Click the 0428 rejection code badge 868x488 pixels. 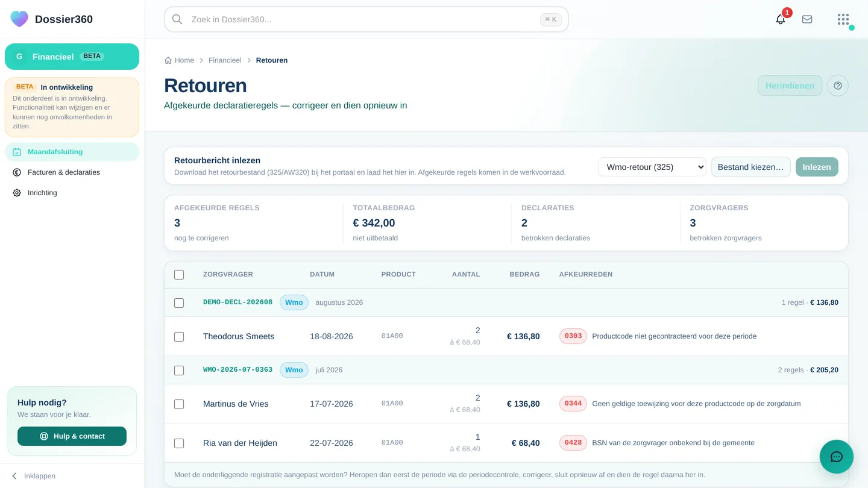[573, 443]
